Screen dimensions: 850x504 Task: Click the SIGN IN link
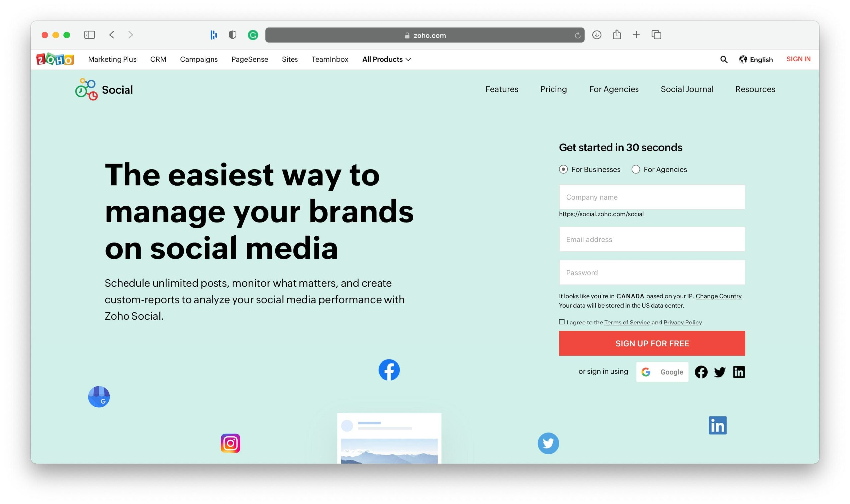click(799, 59)
